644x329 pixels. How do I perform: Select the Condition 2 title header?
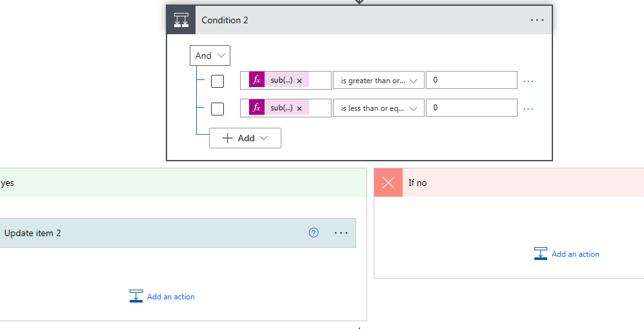359,20
